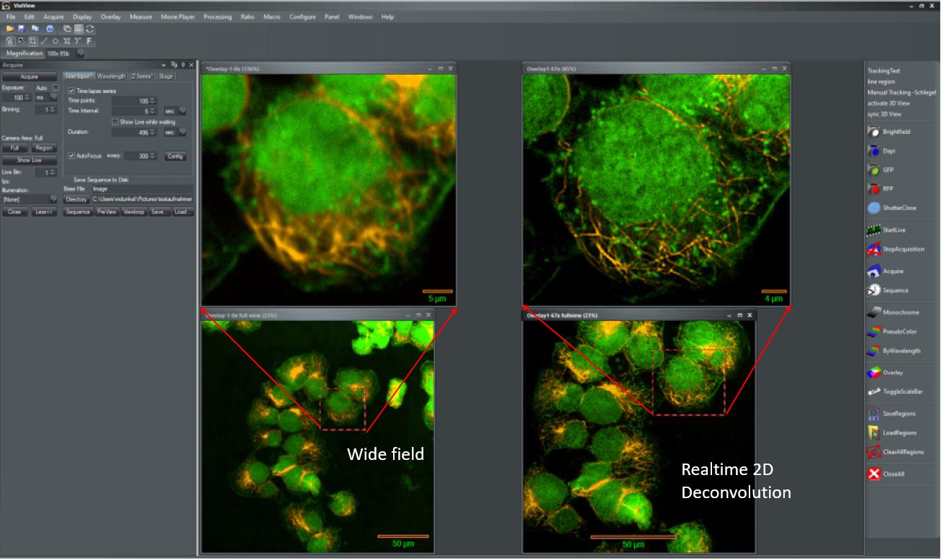Switch to the Wavelength tab

point(112,76)
